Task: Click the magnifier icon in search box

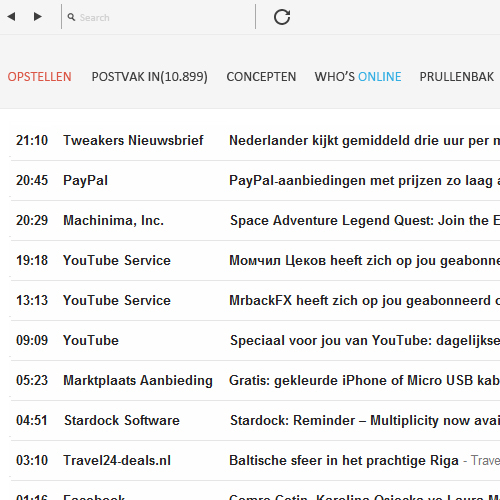Action: [x=71, y=17]
